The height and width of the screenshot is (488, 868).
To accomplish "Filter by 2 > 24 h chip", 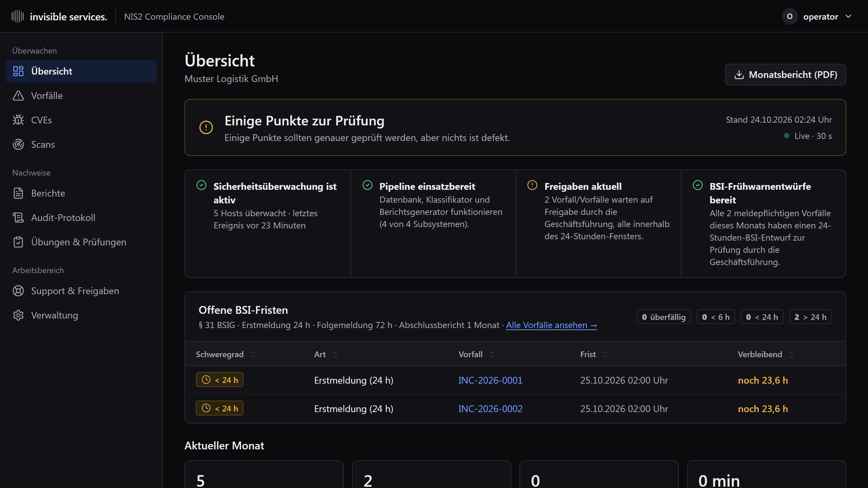I will (x=810, y=317).
